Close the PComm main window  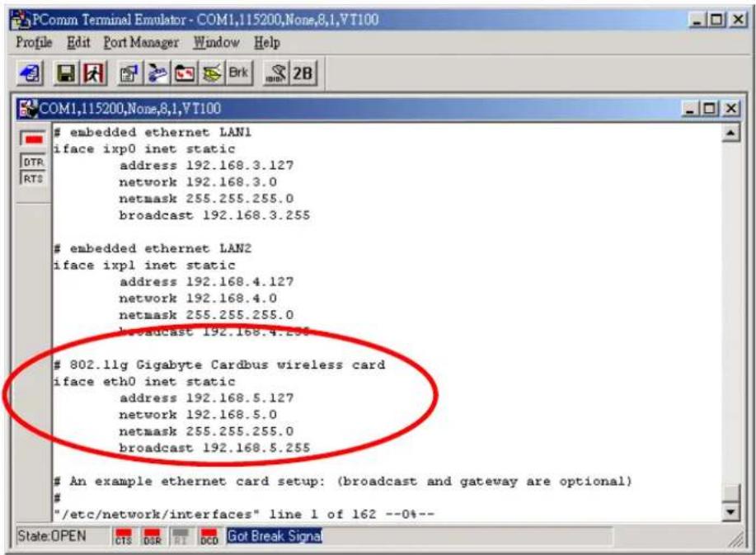pos(739,20)
